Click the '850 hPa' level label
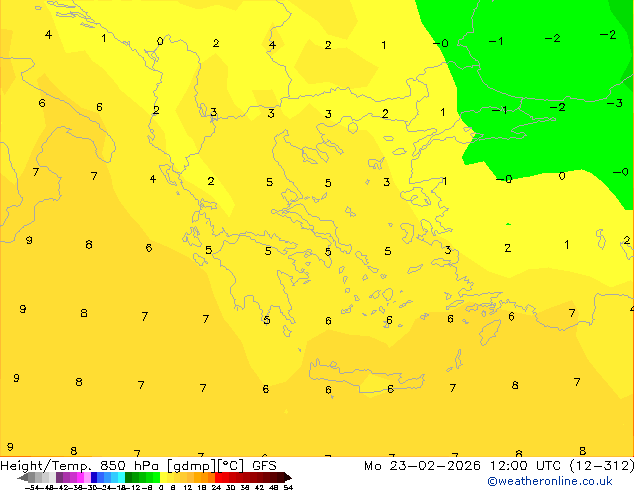Viewport: 634px width, 490px height. click(129, 465)
